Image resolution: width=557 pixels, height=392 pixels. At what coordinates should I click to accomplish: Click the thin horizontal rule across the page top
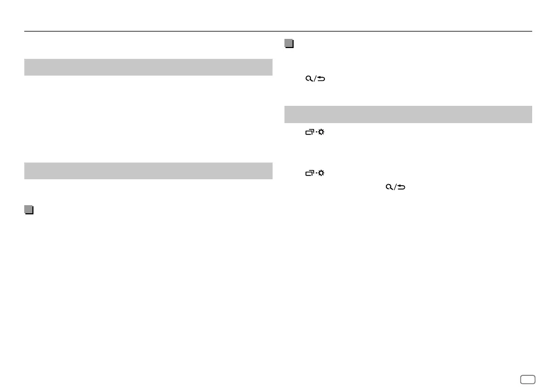(x=278, y=31)
